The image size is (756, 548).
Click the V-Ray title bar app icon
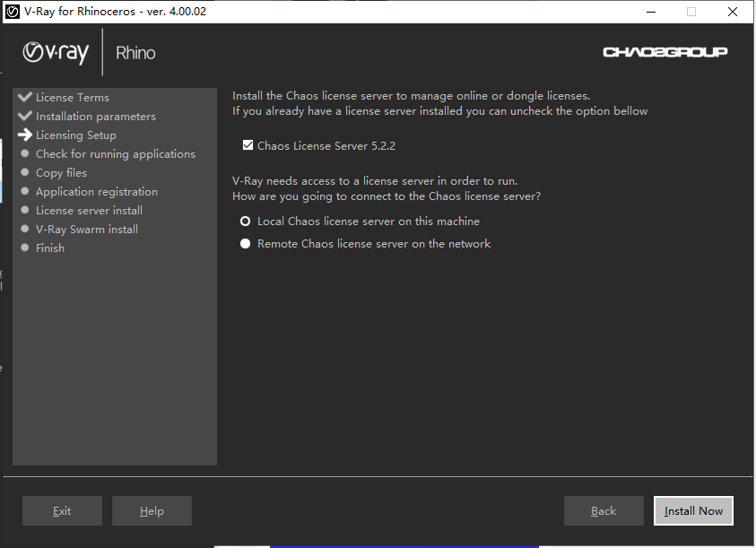coord(12,12)
